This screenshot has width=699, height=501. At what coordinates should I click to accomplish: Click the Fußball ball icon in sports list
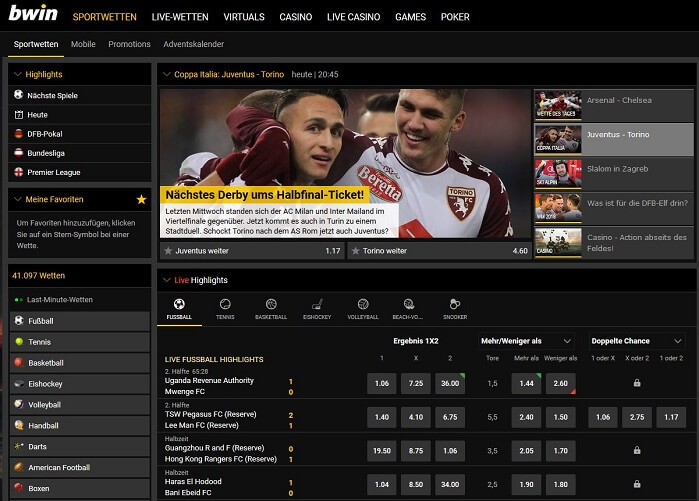(x=19, y=320)
